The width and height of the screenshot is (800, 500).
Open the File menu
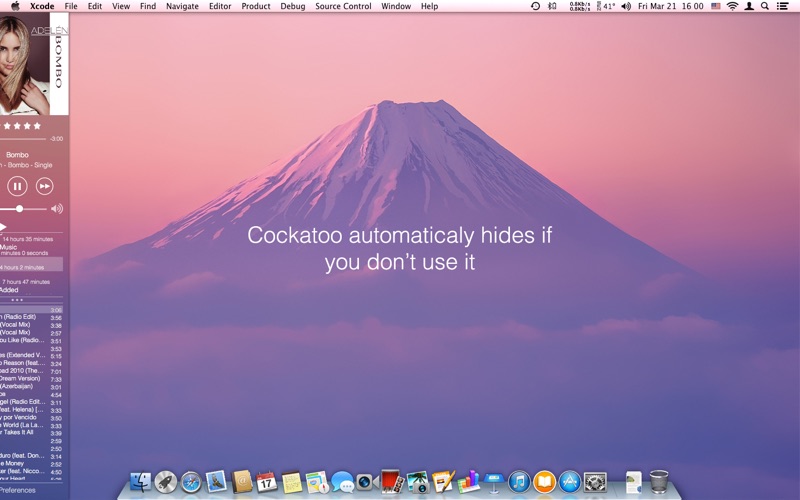tap(71, 6)
